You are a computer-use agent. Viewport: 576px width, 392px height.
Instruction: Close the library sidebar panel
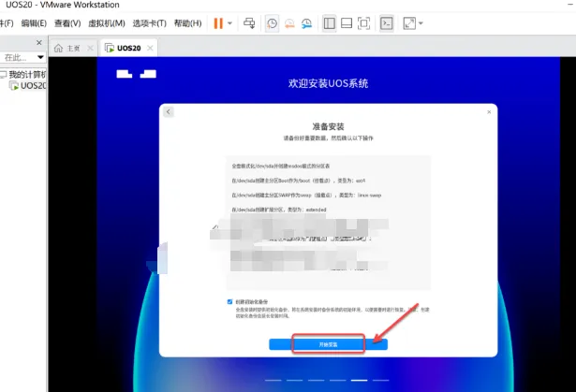click(x=39, y=43)
